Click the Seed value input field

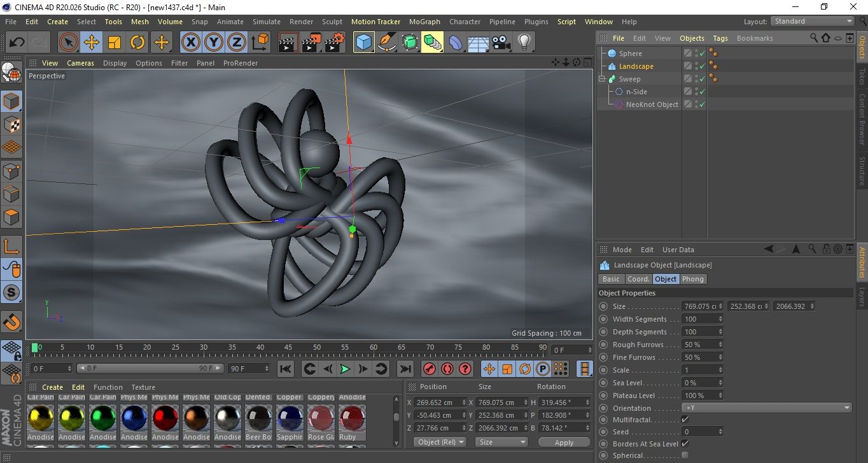(699, 432)
